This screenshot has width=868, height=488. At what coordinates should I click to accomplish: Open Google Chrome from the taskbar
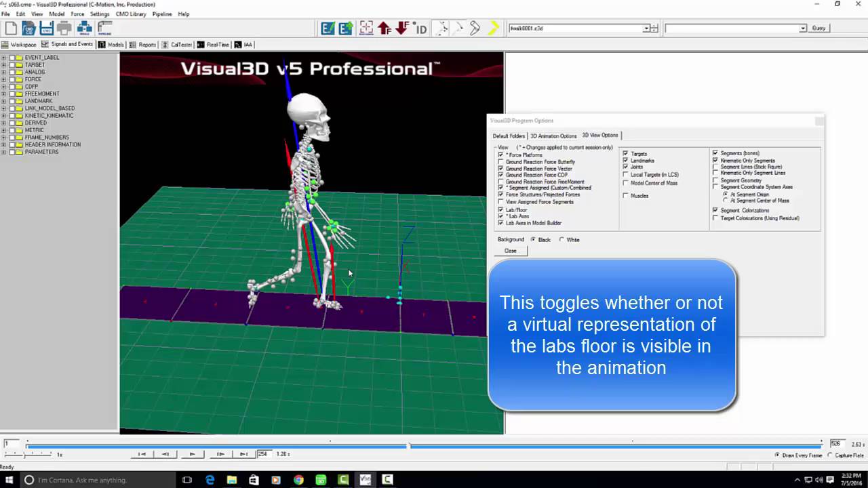(298, 480)
